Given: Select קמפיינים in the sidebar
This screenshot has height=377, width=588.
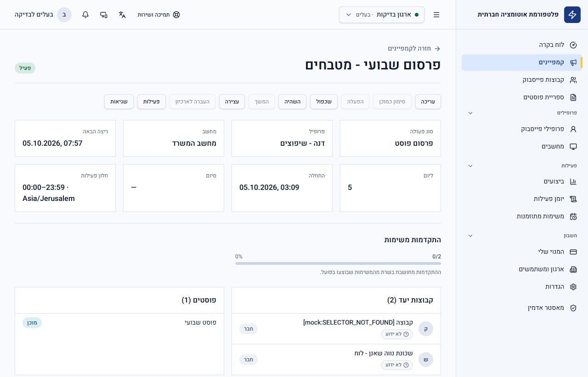Looking at the screenshot, I should [522, 63].
